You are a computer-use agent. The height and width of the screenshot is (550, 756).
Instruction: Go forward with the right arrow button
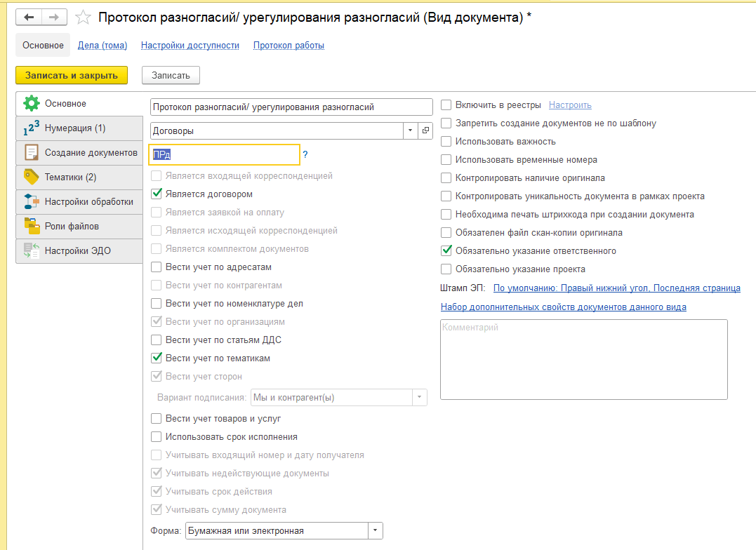click(54, 18)
